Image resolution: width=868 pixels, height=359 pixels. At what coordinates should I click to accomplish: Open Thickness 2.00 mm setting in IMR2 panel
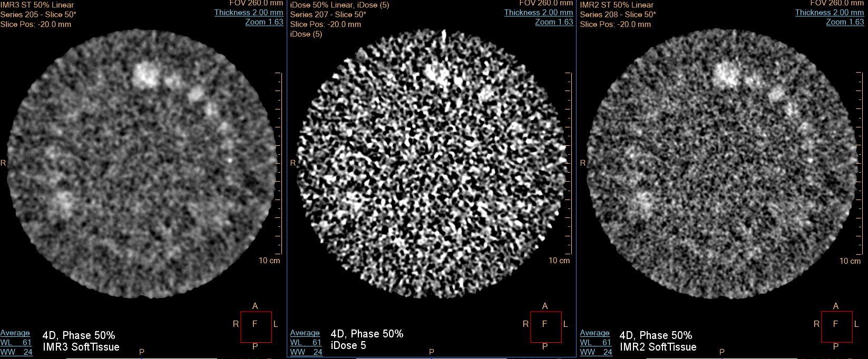(x=829, y=13)
